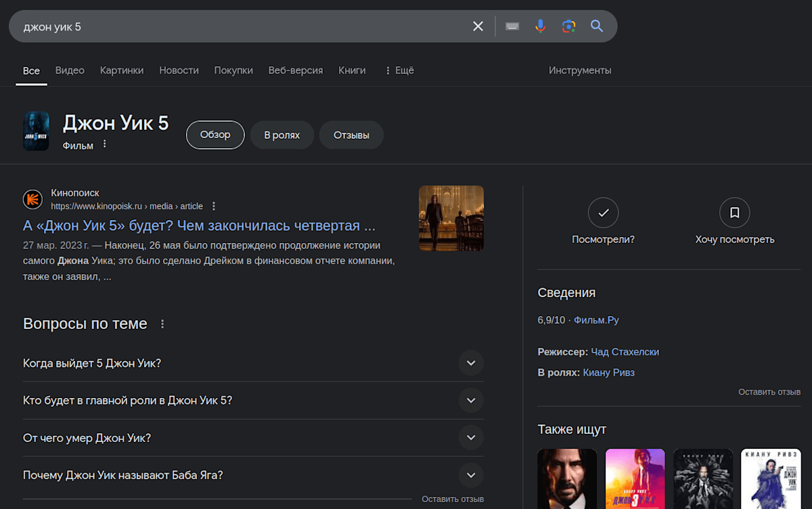Open the third dark Также ищут poster

(703, 479)
